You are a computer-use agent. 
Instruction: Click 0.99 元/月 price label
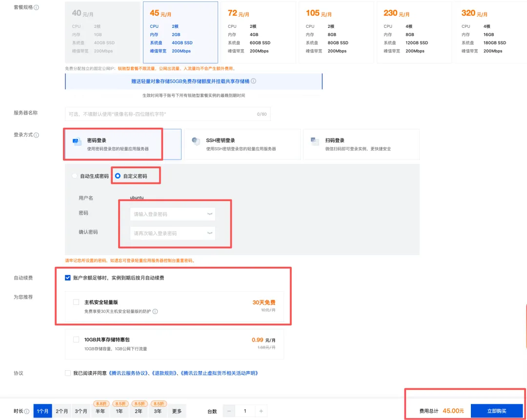[263, 340]
